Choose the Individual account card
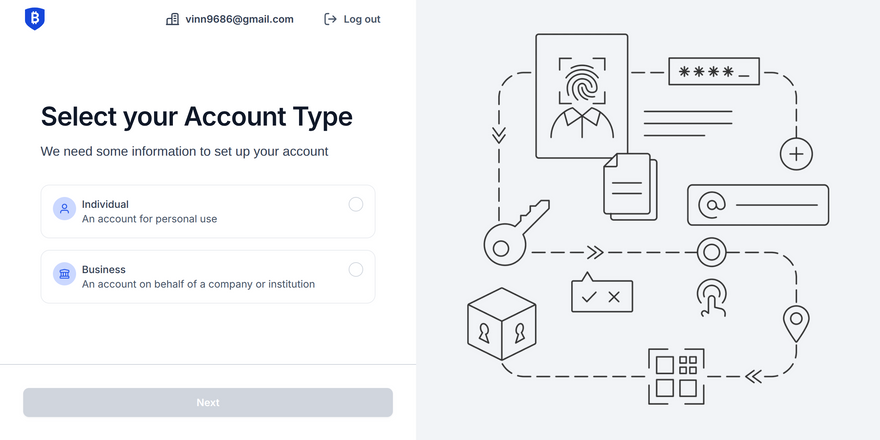This screenshot has height=440, width=880. point(208,212)
